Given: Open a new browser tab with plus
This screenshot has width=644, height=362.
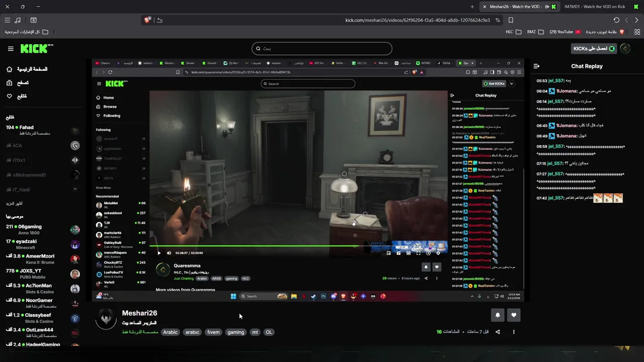Looking at the screenshot, I should [x=472, y=7].
